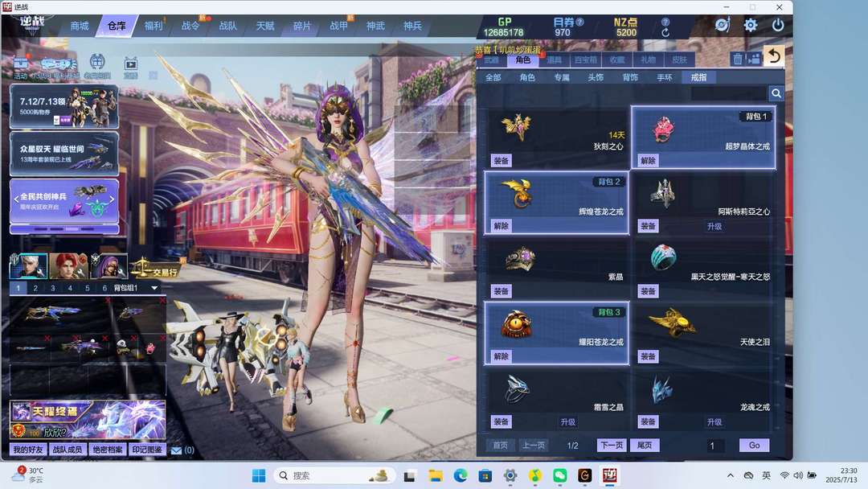Screen dimensions: 868x489
Task: Open the 战队 team tab
Action: pyautogui.click(x=227, y=26)
